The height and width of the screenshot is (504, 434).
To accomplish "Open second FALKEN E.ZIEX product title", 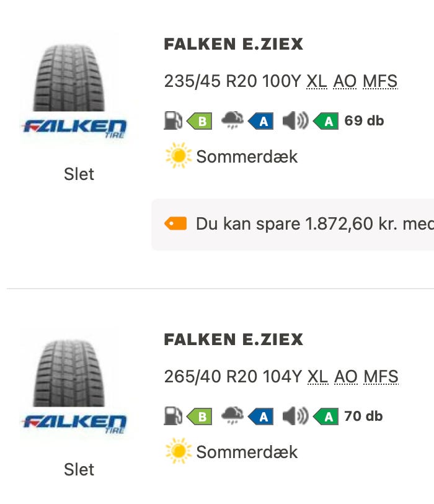I will tap(233, 340).
